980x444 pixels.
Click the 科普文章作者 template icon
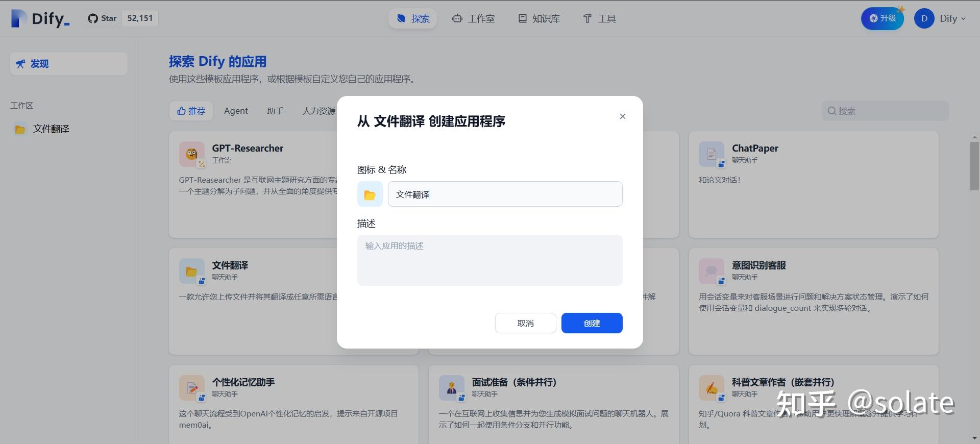(x=712, y=388)
